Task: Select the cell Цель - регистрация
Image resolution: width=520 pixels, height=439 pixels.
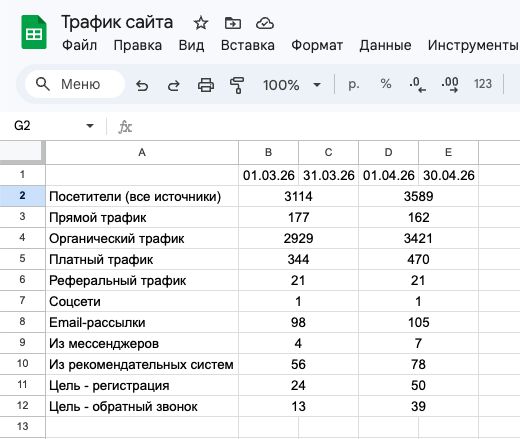Action: pyautogui.click(x=142, y=385)
